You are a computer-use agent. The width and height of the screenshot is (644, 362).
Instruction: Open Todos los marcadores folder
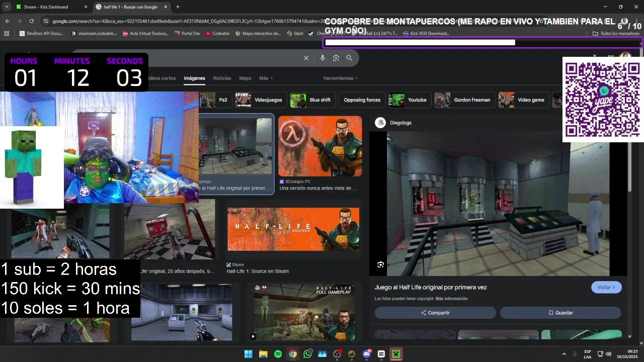pyautogui.click(x=616, y=33)
